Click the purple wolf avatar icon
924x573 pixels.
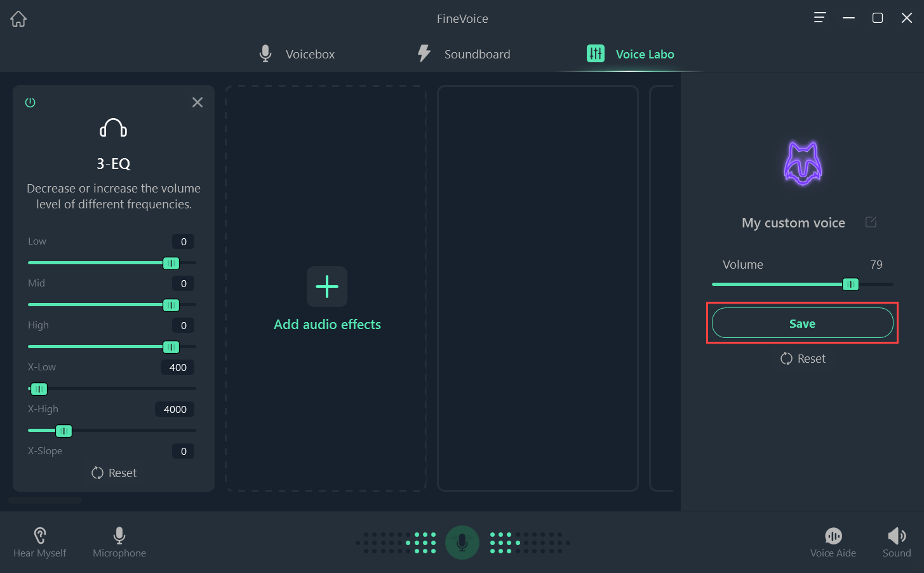[x=803, y=163]
